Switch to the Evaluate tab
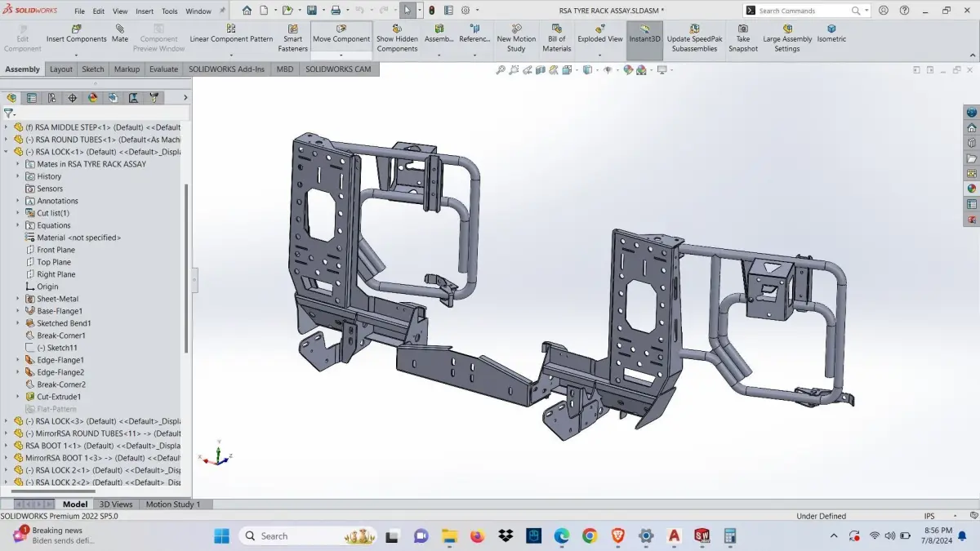The width and height of the screenshot is (980, 551). [x=163, y=69]
